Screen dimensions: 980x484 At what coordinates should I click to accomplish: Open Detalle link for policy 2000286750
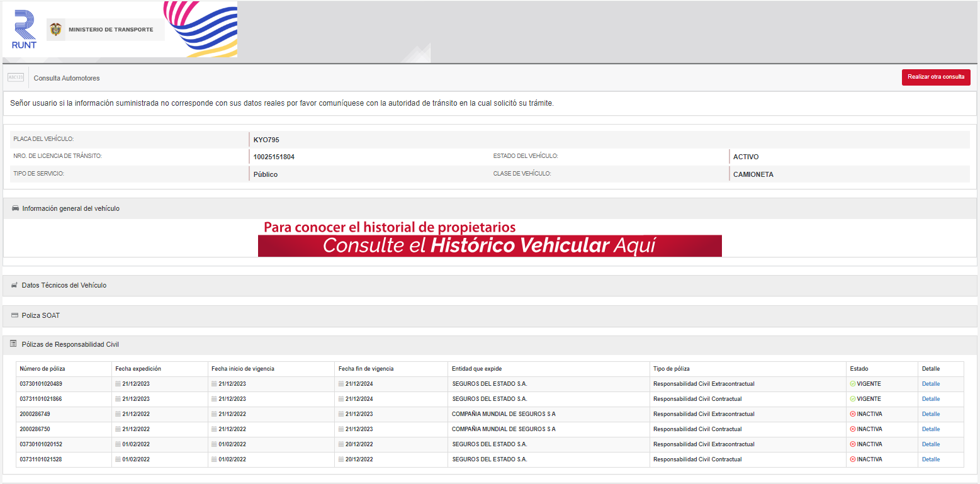click(930, 429)
